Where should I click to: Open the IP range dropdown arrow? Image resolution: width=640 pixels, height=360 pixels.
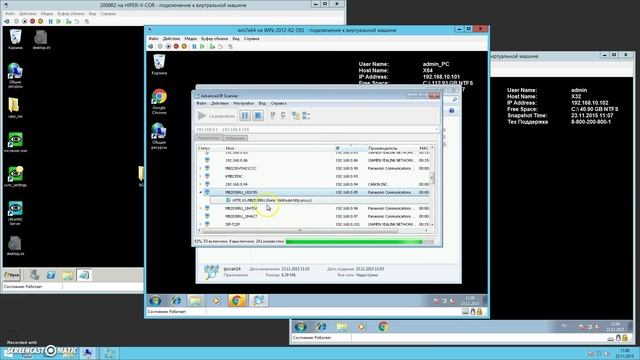[436, 129]
